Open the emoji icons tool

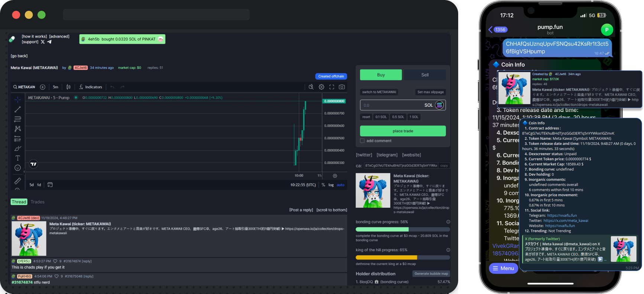[x=17, y=168]
